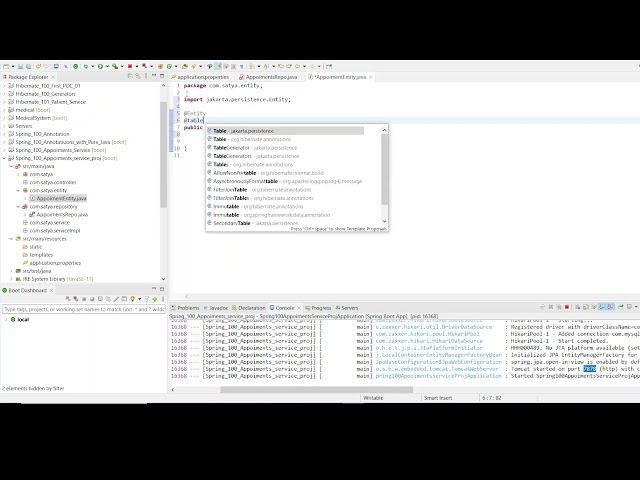This screenshot has width=640, height=480.
Task: Collapse src/main/resources folder
Action: point(11,239)
